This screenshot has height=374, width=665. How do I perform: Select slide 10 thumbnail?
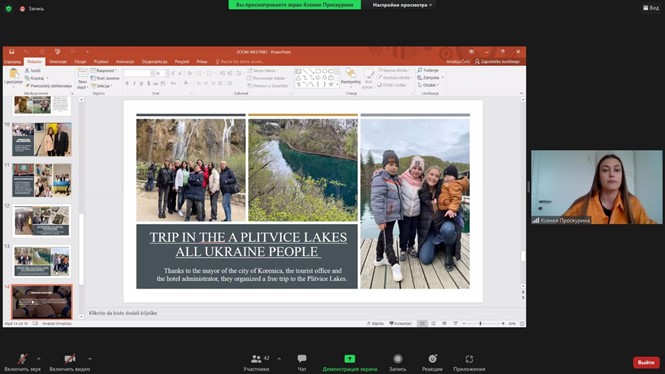click(x=42, y=140)
